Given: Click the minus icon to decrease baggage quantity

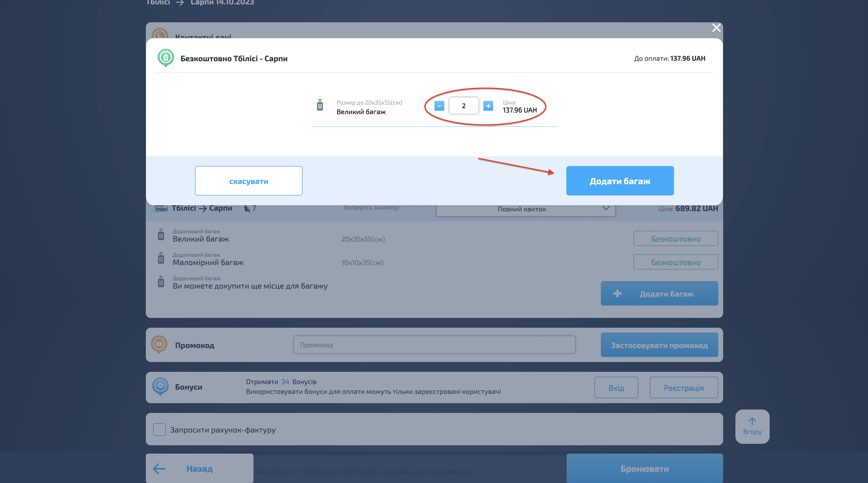Looking at the screenshot, I should [439, 106].
